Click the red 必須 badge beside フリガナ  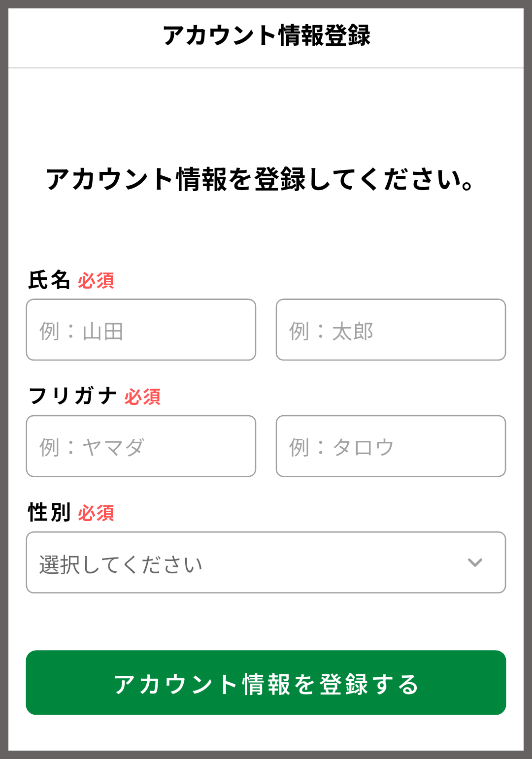click(142, 397)
